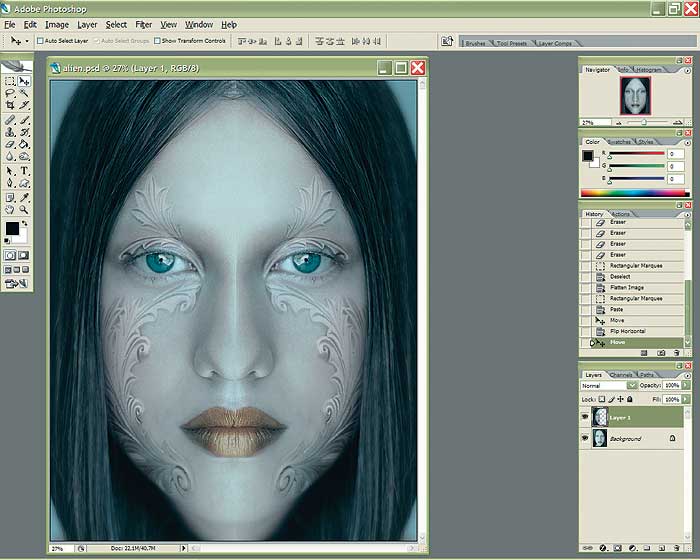Select the Clone Stamp tool
Viewport: 700px width, 560px height.
tap(10, 132)
